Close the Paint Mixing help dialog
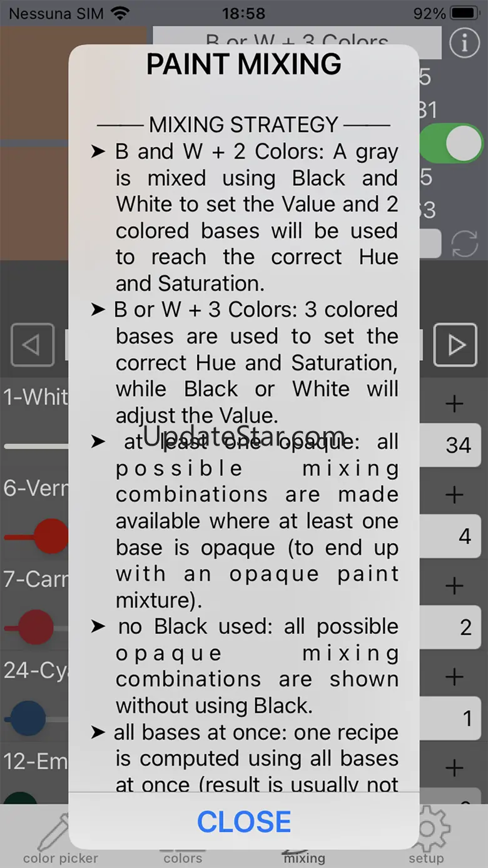Image resolution: width=488 pixels, height=868 pixels. [244, 821]
